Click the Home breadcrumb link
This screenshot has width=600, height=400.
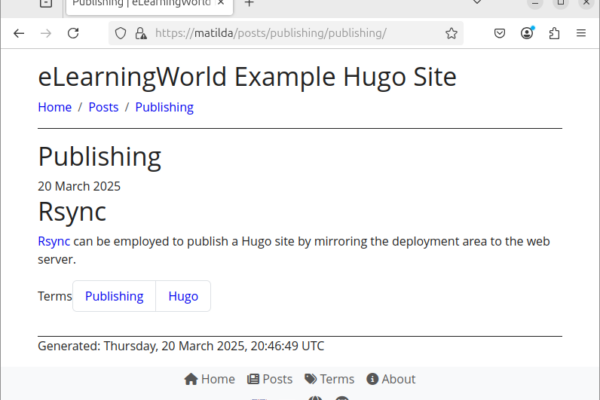55,107
